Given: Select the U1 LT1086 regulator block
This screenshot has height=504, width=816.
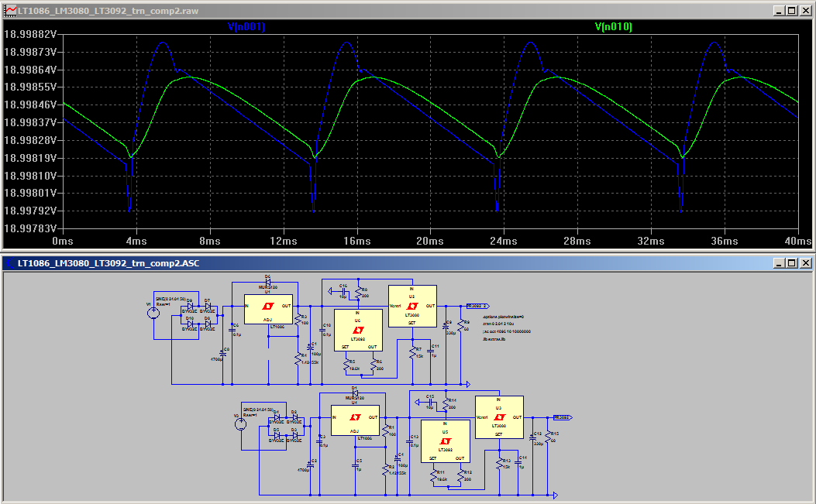Looking at the screenshot, I should point(269,310).
